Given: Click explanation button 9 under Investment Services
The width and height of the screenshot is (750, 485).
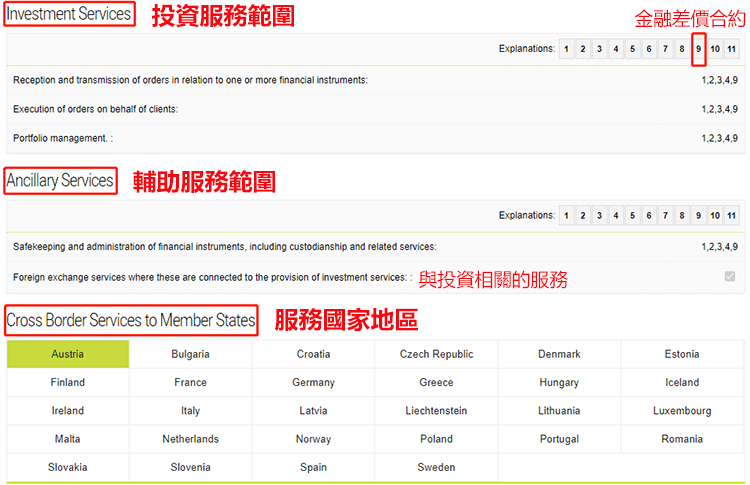Looking at the screenshot, I should click(698, 49).
